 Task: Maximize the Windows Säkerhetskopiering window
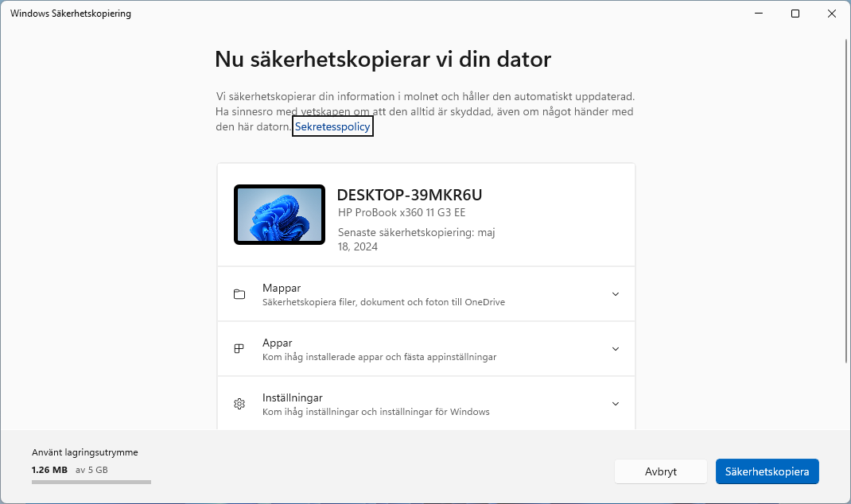pyautogui.click(x=795, y=14)
